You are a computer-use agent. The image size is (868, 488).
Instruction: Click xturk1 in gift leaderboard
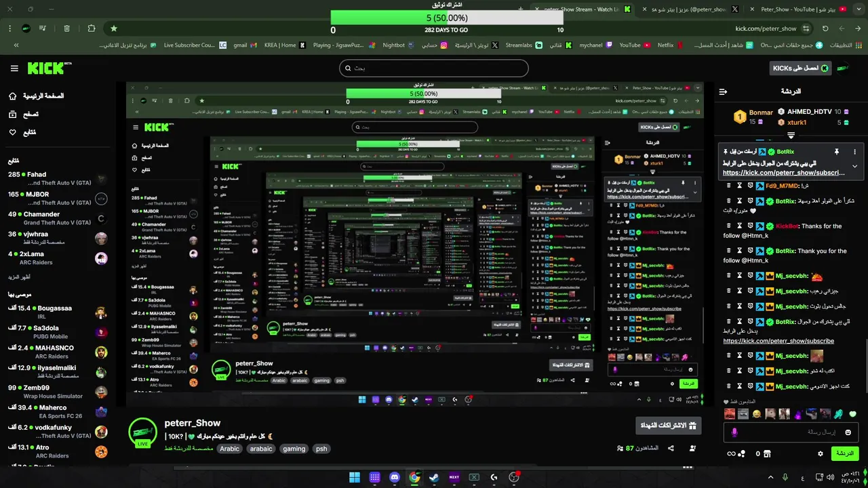tap(797, 123)
